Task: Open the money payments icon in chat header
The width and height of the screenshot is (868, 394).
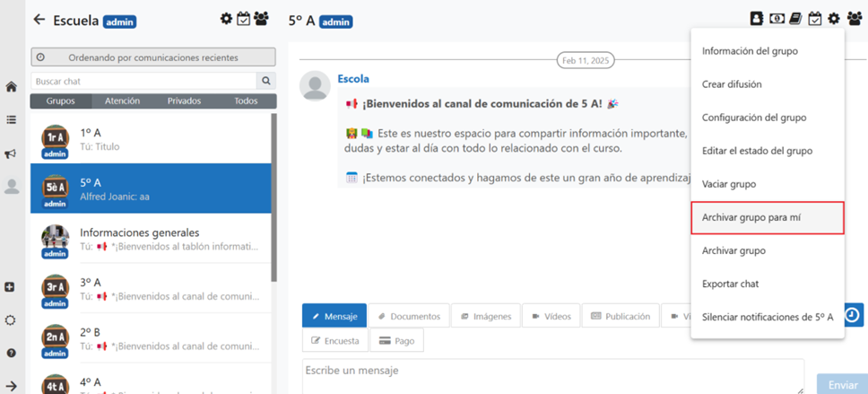Action: pos(777,19)
